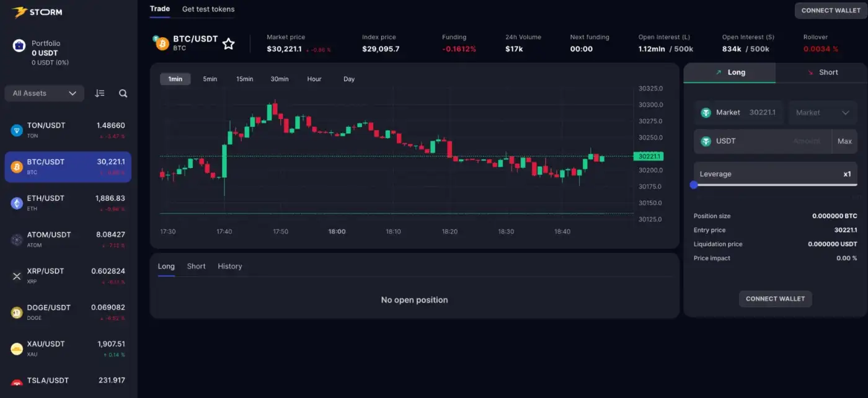Click Connect Wallet in the top right
Viewport: 868px width, 398px height.
click(830, 11)
